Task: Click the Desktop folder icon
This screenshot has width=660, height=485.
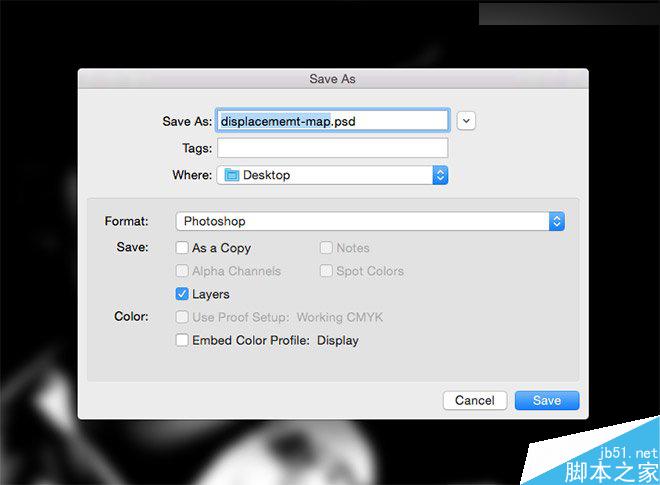Action: (232, 175)
